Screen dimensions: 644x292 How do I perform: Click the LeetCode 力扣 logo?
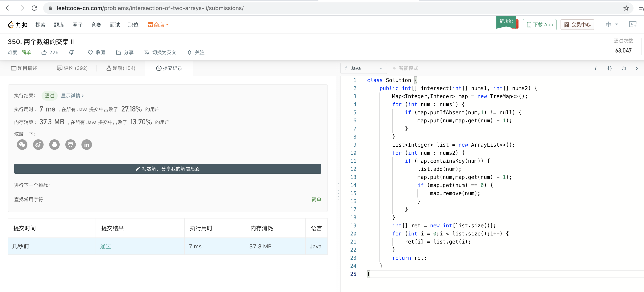(x=18, y=25)
